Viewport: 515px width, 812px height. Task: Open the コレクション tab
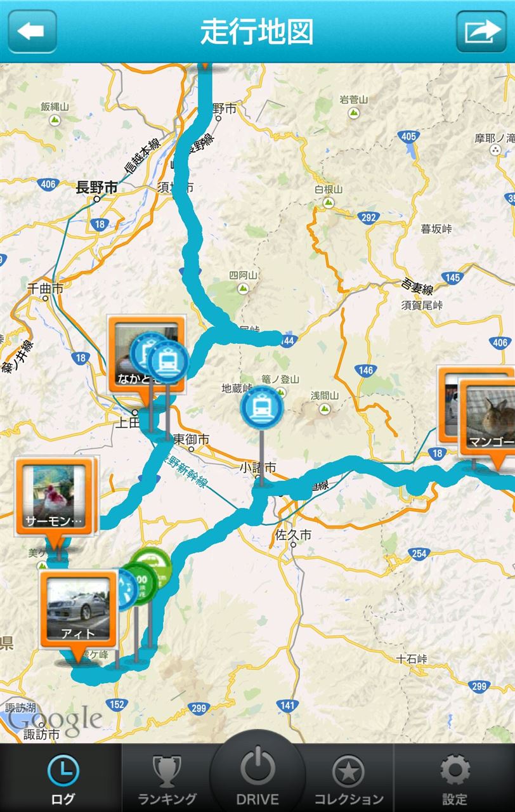point(349,778)
